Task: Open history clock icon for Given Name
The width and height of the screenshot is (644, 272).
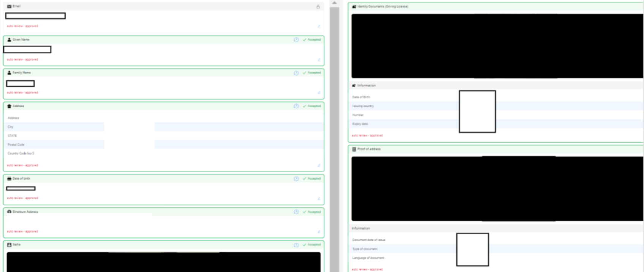Action: 296,40
